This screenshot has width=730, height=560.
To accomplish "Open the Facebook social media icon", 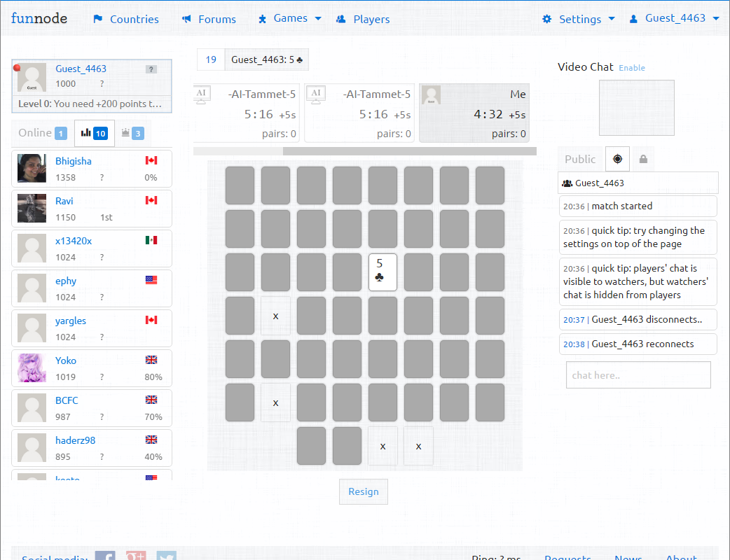I will [x=105, y=555].
